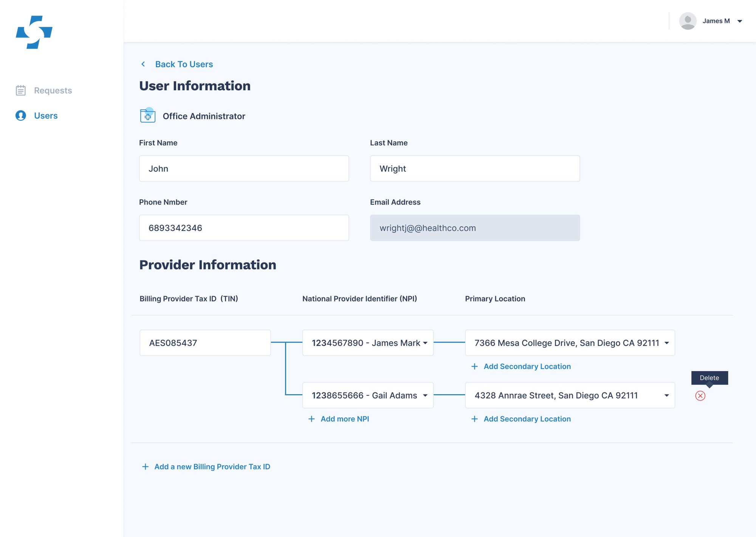Click the Billing Provider Tax ID (TIN) header
Image resolution: width=756 pixels, height=537 pixels.
click(x=189, y=299)
